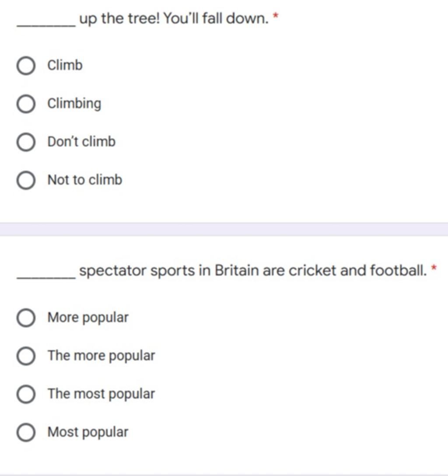Click the required asterisk after 'fall down.'
The image size is (448, 476).
(x=276, y=15)
